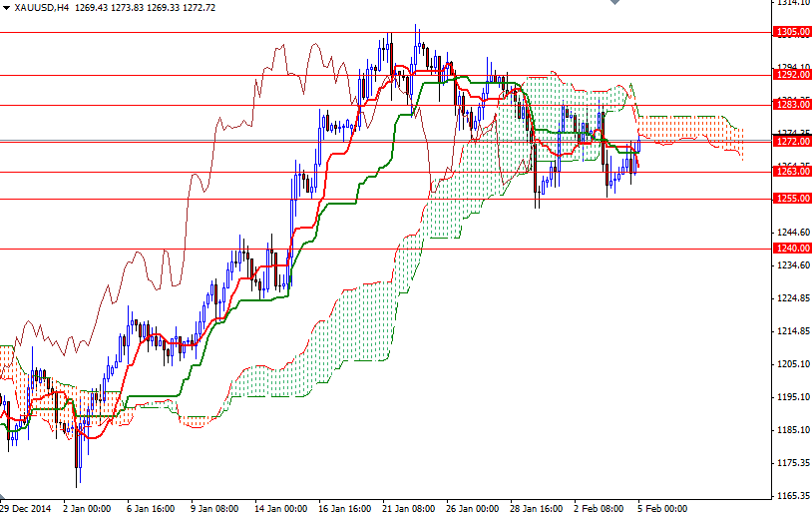Click the 1255.00 support level label
This screenshot has width=812, height=515.
tap(792, 199)
